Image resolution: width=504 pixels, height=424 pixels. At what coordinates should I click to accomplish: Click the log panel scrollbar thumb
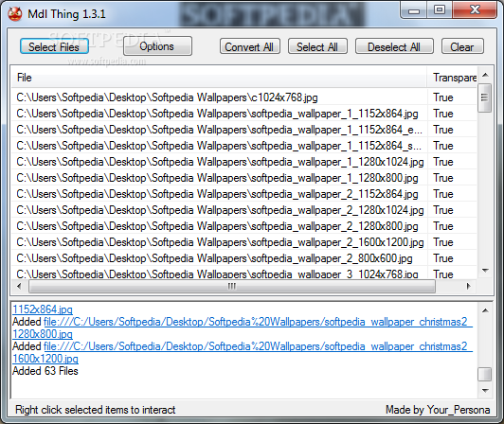(485, 374)
